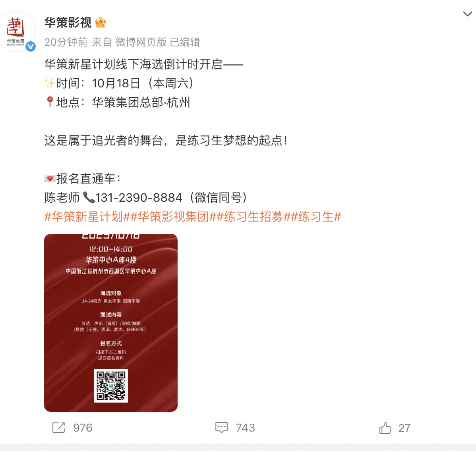Image resolution: width=476 pixels, height=455 pixels.
Task: Open comments via speech bubble icon
Action: point(221,428)
